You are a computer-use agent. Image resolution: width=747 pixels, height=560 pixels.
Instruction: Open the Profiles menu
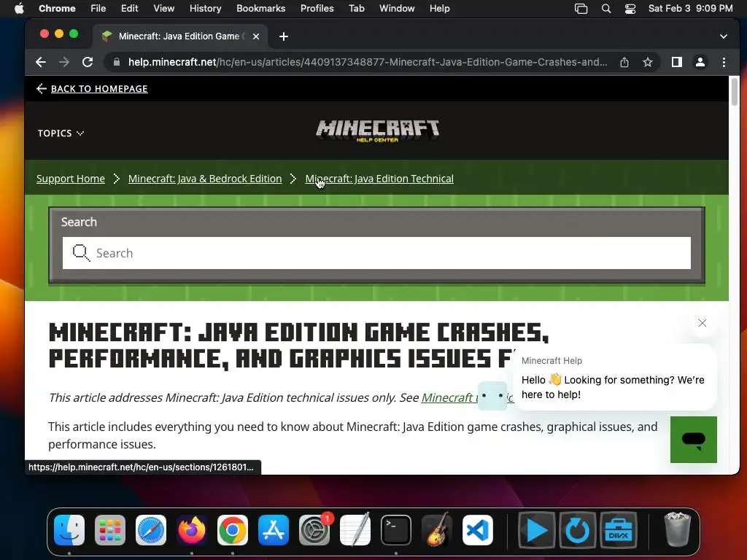coord(317,9)
